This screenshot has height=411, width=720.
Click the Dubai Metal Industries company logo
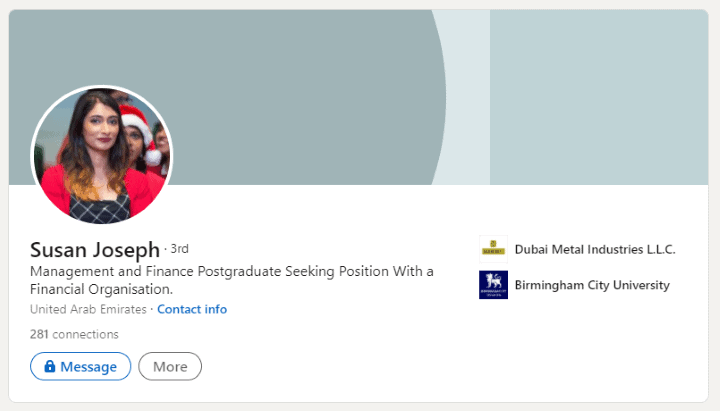pyautogui.click(x=493, y=249)
